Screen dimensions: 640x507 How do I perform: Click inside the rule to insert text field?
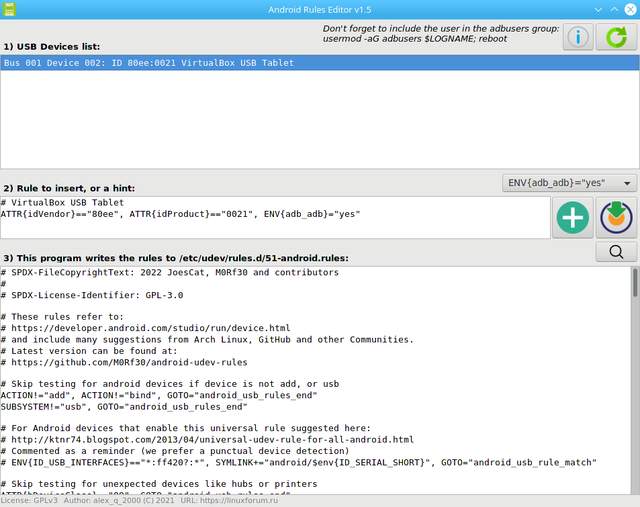tap(275, 218)
